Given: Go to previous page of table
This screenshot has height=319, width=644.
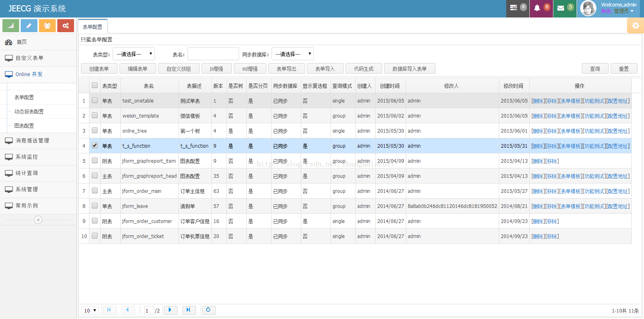Looking at the screenshot, I should coord(128,310).
